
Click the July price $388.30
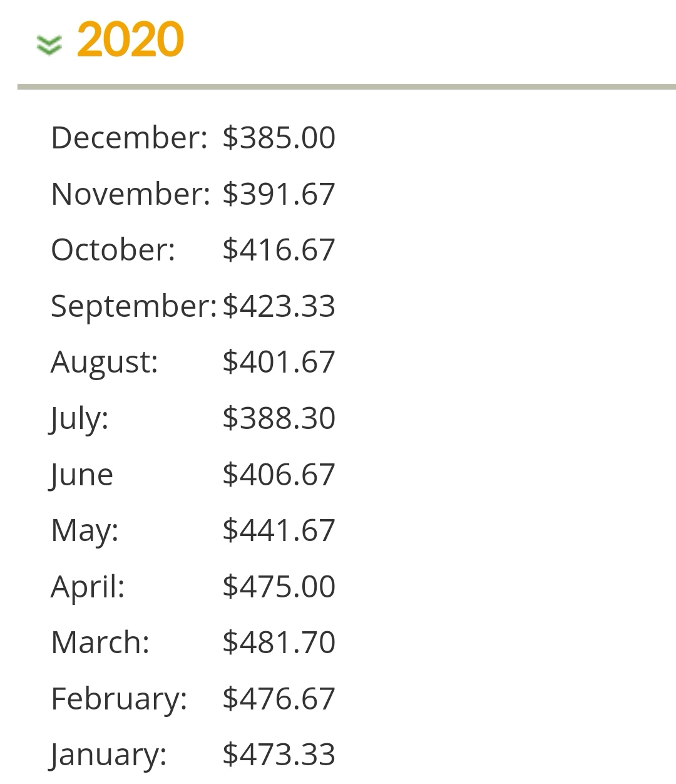tap(279, 418)
